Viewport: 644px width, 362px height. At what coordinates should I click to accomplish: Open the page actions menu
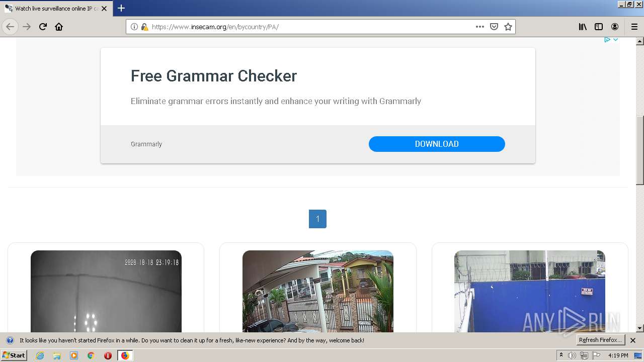pyautogui.click(x=480, y=27)
